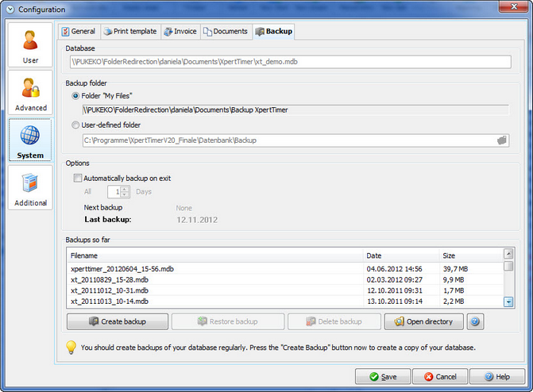This screenshot has height=392, width=533.
Task: Click the backups list scroll up arrow
Action: point(508,254)
